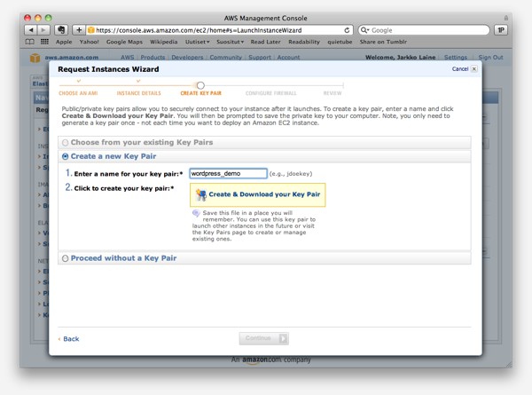Open the bookmarks book icon
Image resolution: width=532 pixels, height=395 pixels.
(x=30, y=42)
